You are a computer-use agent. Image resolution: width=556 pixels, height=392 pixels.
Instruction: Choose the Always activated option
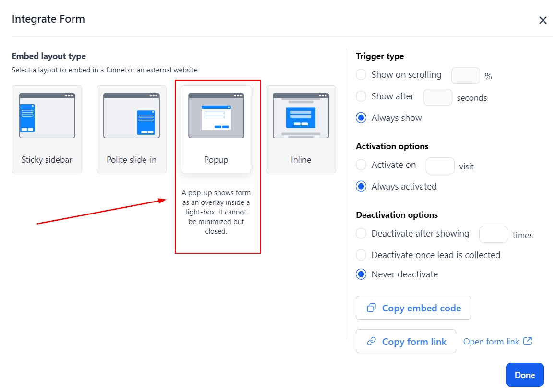click(x=361, y=187)
